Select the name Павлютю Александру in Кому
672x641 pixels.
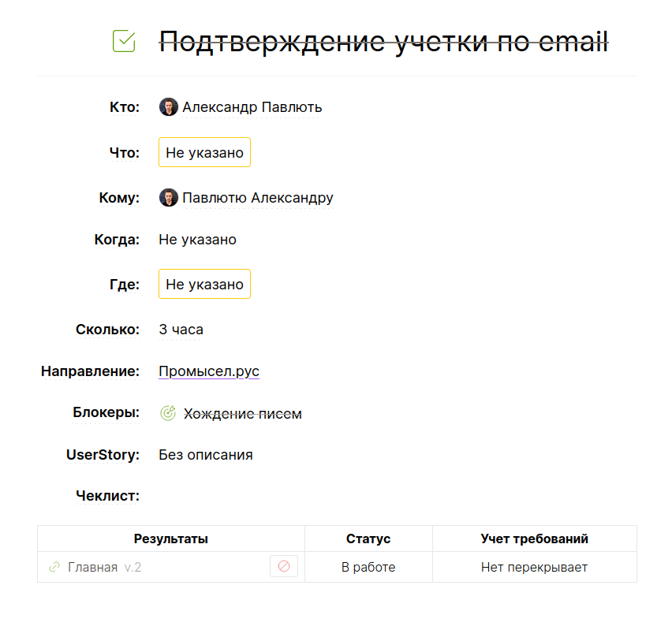click(257, 198)
